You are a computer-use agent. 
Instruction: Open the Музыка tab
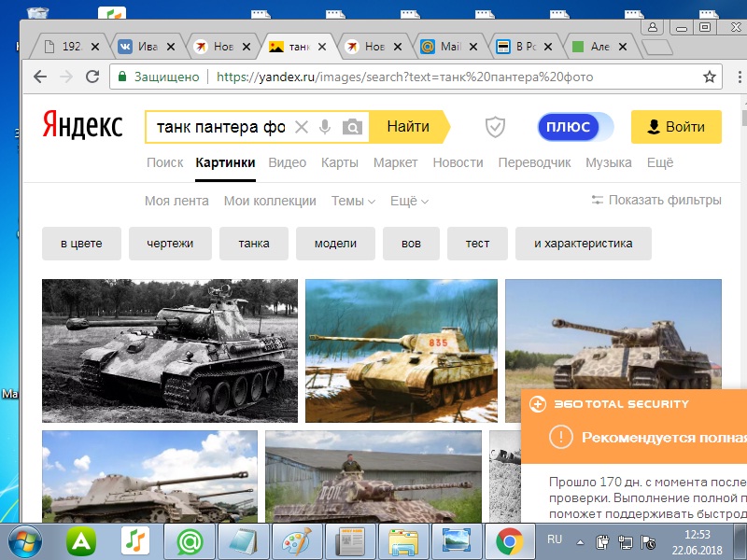(609, 162)
